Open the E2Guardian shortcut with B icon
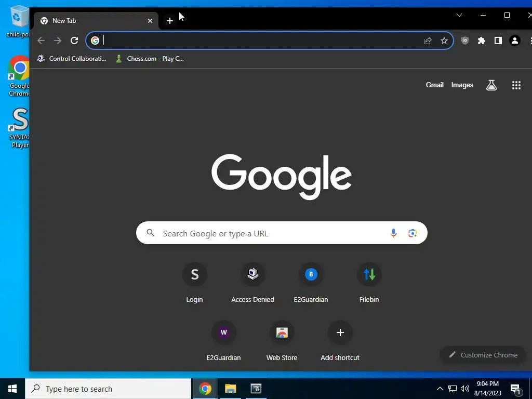 tap(311, 283)
